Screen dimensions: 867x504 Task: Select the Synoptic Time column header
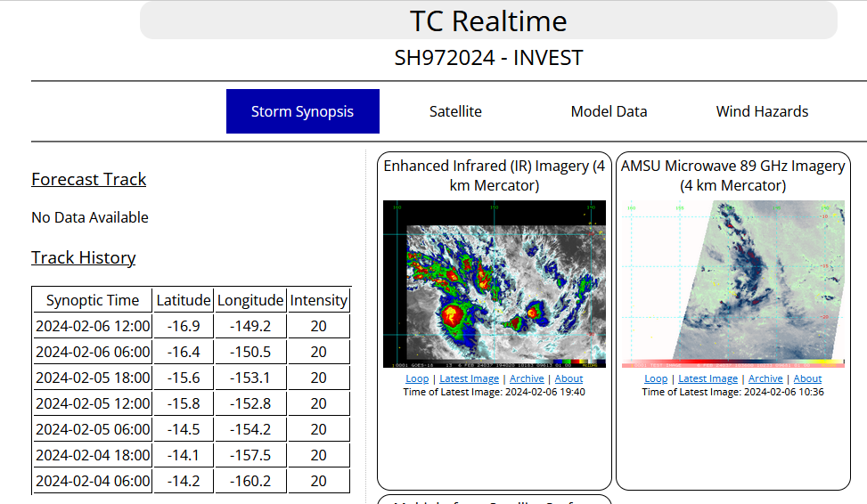(93, 300)
